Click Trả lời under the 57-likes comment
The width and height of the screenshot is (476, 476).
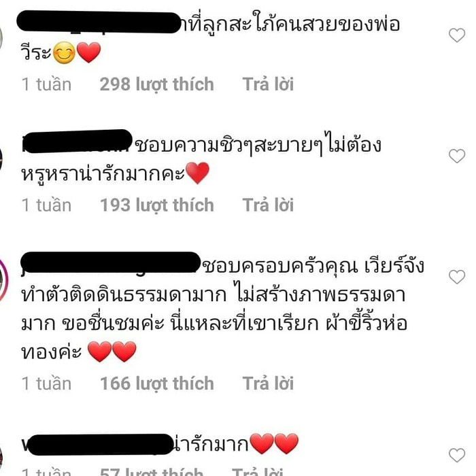click(258, 472)
